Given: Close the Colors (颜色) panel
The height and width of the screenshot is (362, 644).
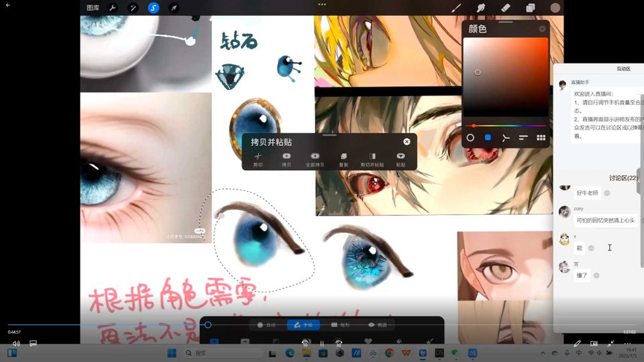Looking at the screenshot, I should (542, 29).
